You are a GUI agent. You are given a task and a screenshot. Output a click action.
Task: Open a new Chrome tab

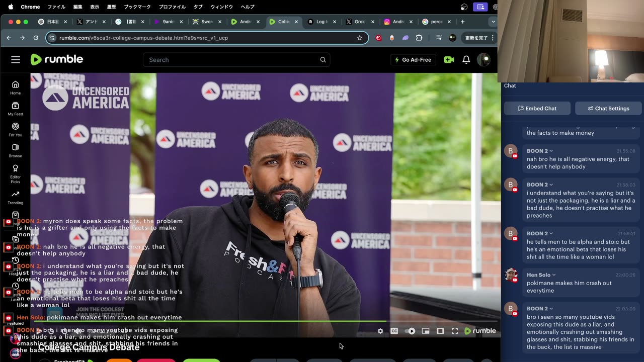[x=462, y=22]
